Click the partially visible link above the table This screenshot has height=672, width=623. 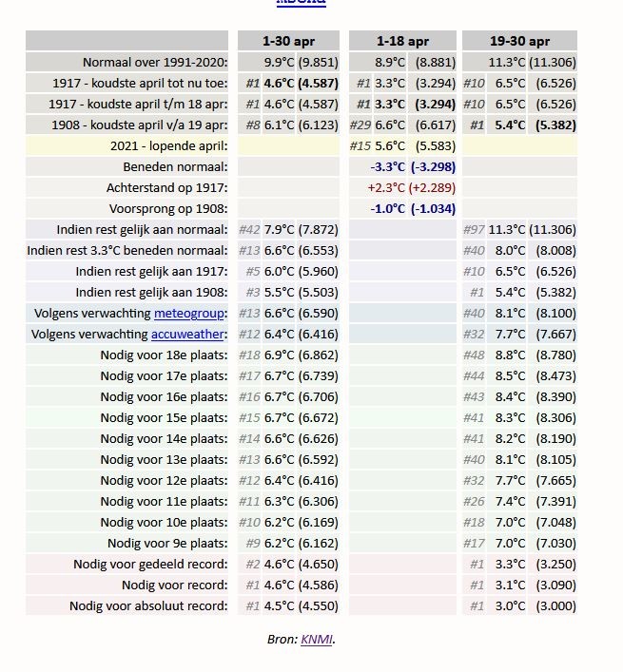pos(301,2)
